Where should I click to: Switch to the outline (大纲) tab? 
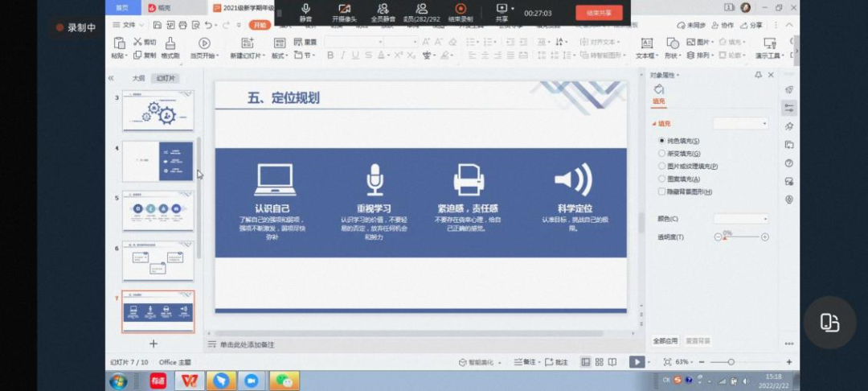[x=138, y=78]
